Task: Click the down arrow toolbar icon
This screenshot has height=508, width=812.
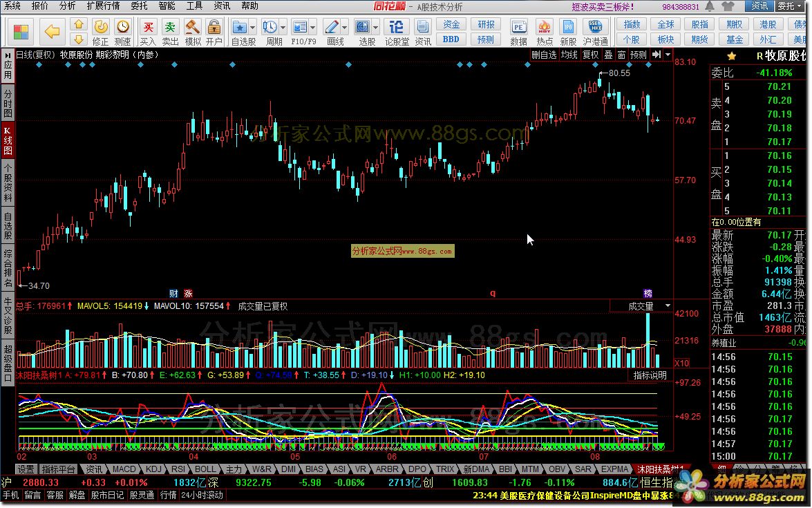Action: [x=79, y=39]
